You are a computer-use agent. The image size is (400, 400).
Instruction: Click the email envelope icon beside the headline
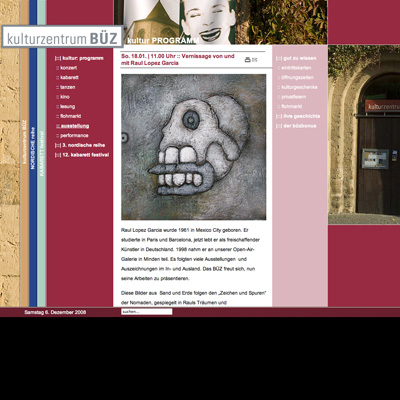255,60
